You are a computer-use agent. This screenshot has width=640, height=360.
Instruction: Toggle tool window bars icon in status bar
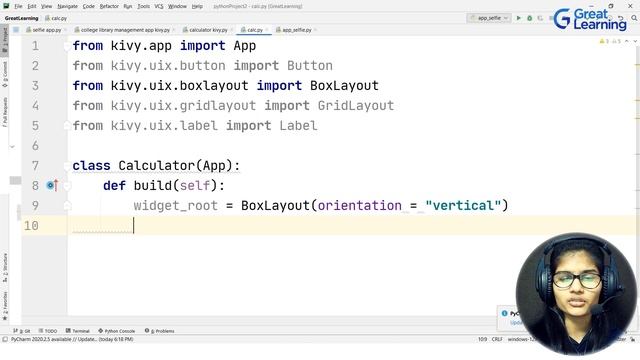click(5, 339)
